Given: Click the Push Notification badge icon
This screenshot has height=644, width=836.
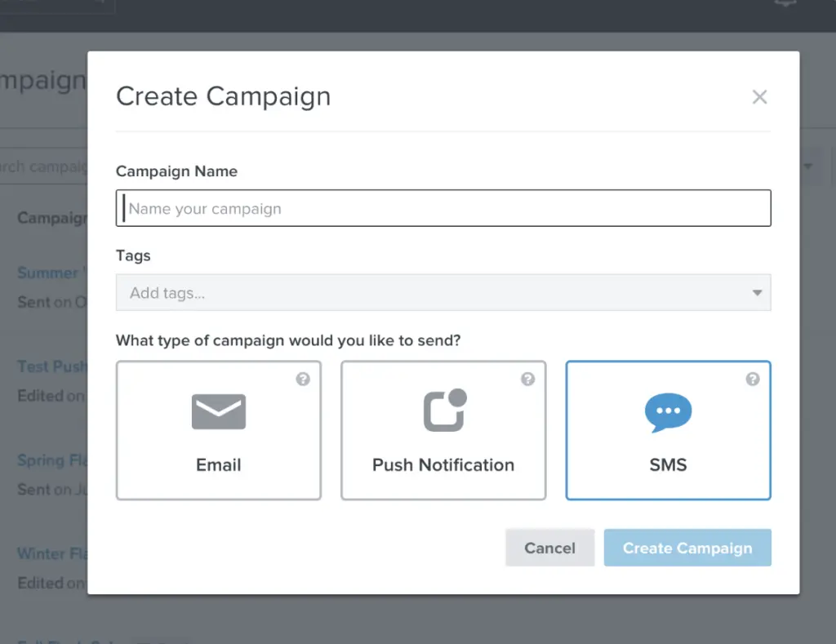Looking at the screenshot, I should (x=444, y=411).
